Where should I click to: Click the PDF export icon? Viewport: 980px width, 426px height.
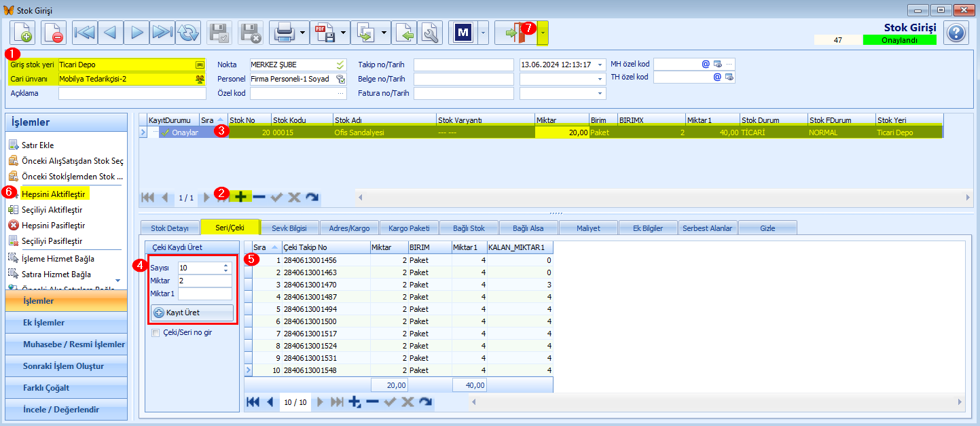point(324,33)
